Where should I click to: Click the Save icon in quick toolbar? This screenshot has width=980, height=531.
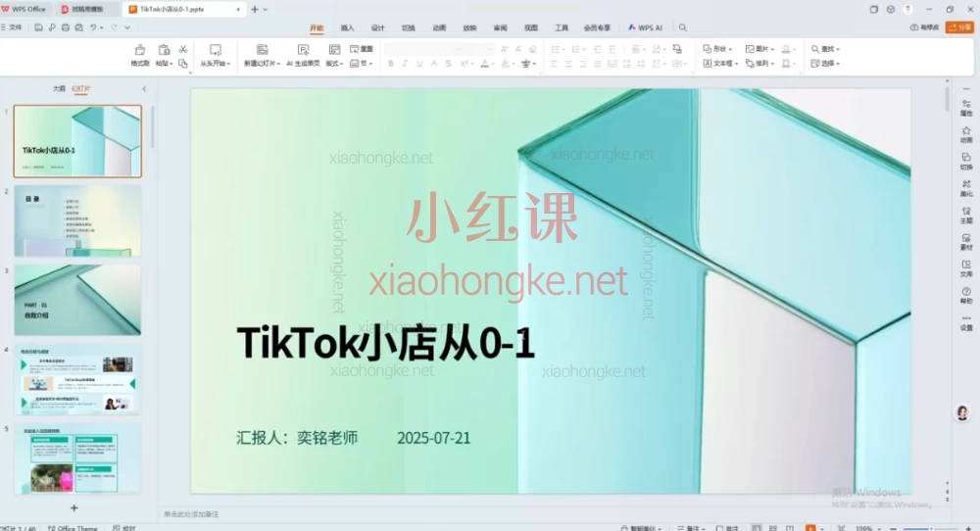point(39,27)
